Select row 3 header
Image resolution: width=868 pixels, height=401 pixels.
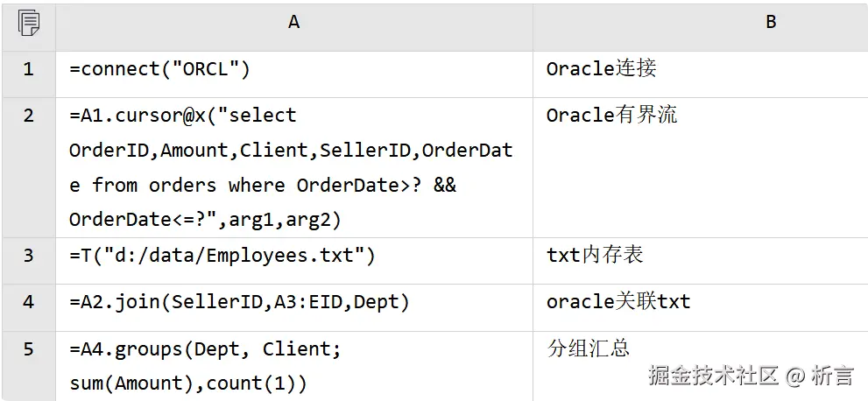[x=28, y=256]
